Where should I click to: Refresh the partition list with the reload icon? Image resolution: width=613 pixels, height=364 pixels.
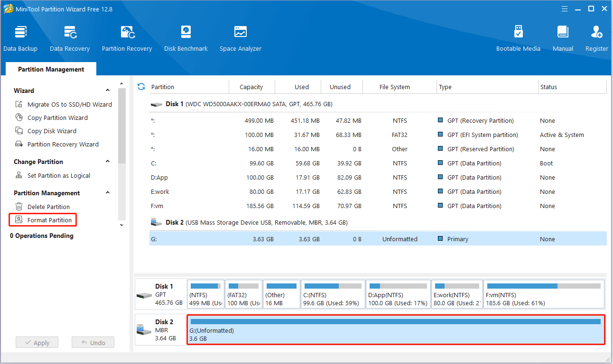click(x=141, y=86)
